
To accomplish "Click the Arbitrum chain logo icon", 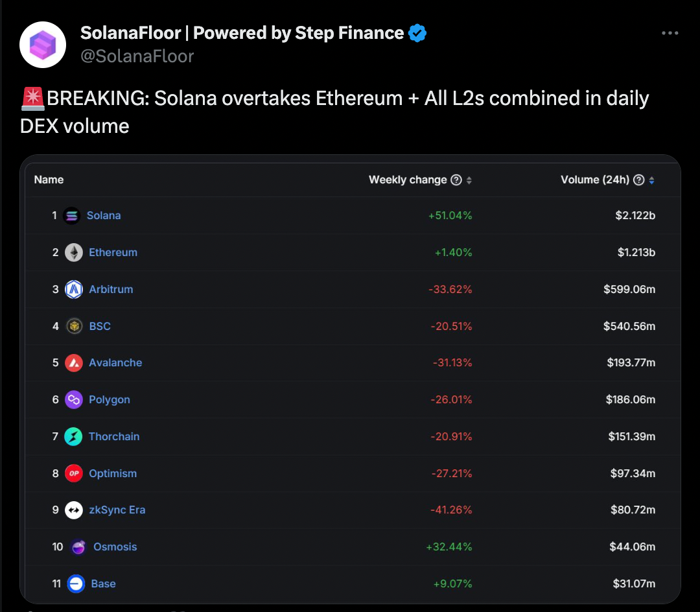I will coord(74,290).
